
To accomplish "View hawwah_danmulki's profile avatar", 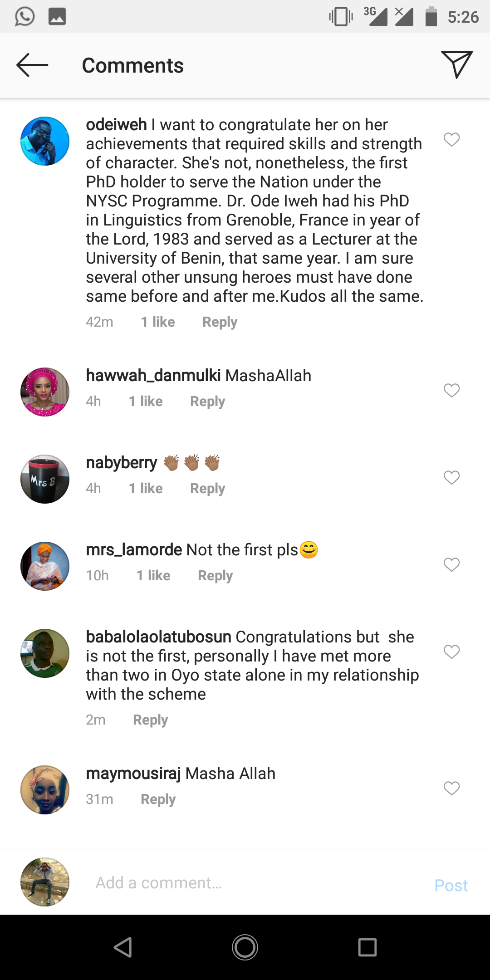I will pyautogui.click(x=45, y=392).
